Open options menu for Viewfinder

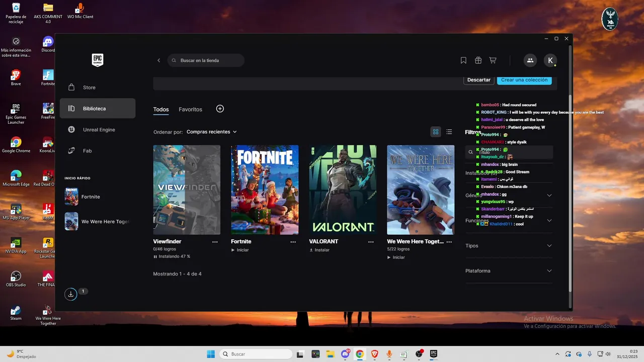click(215, 242)
